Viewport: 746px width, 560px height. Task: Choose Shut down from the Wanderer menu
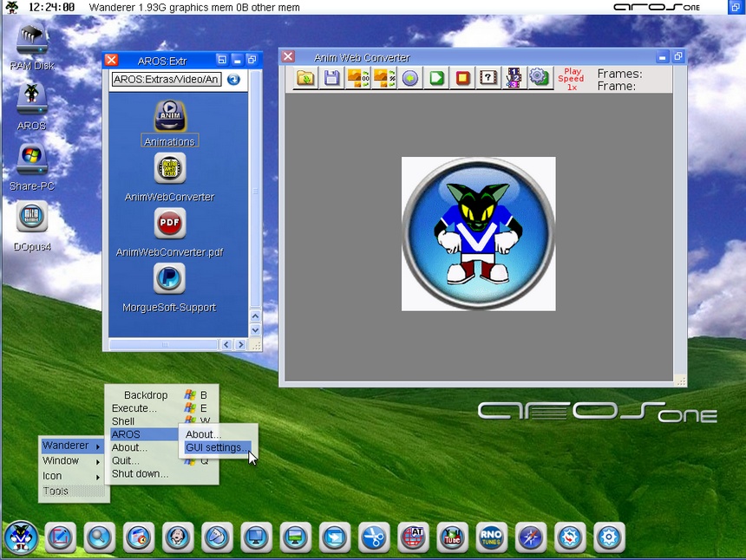point(140,474)
